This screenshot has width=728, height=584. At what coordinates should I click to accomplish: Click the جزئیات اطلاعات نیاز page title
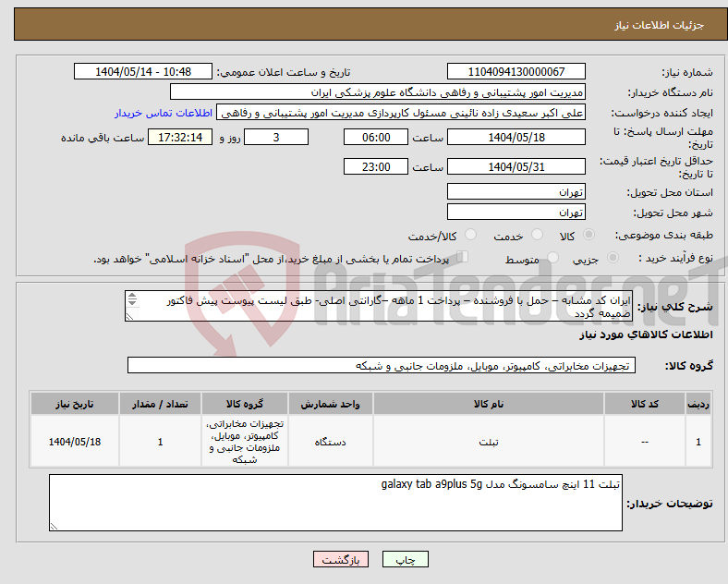click(659, 25)
